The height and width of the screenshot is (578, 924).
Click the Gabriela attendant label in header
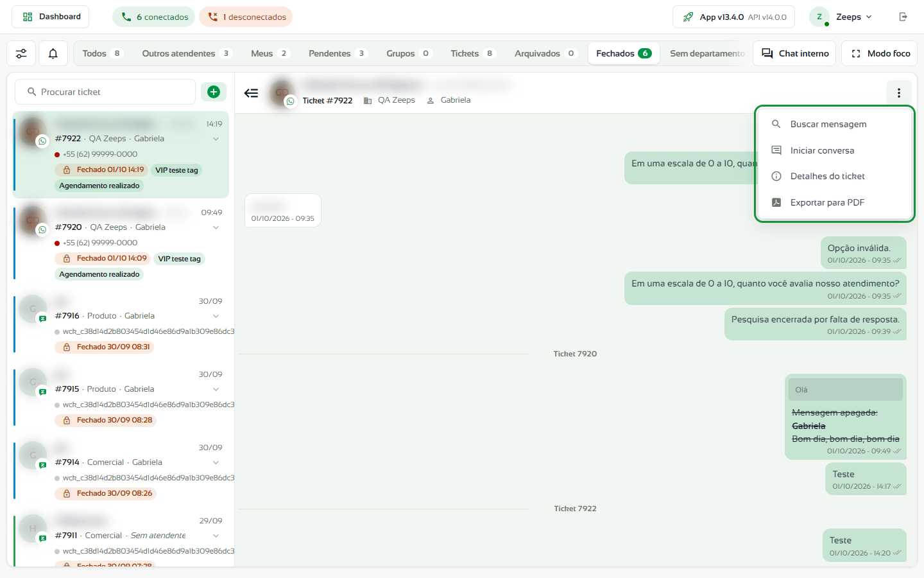449,100
